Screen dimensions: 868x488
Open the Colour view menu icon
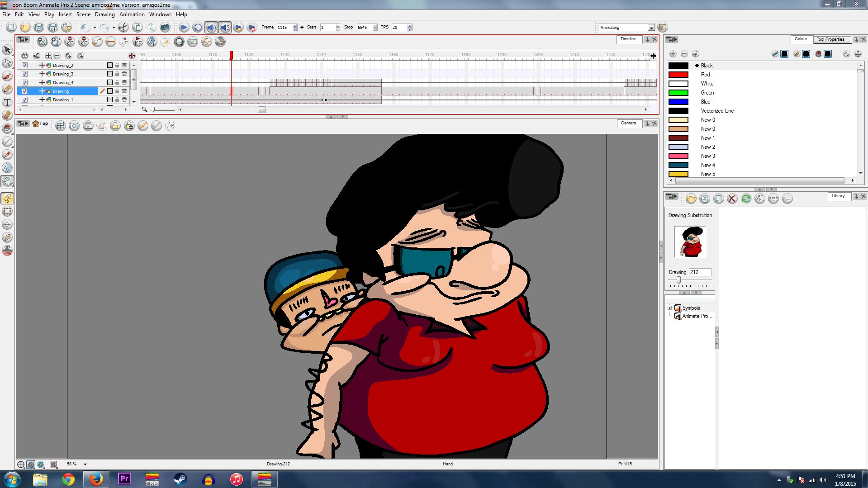pyautogui.click(x=672, y=40)
